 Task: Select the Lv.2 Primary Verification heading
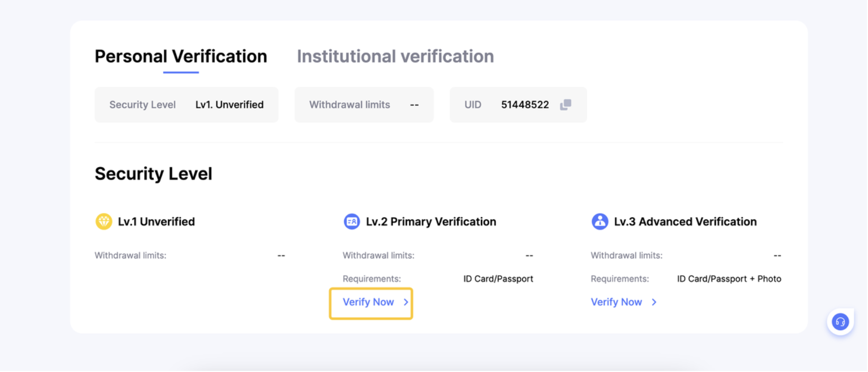pos(431,222)
